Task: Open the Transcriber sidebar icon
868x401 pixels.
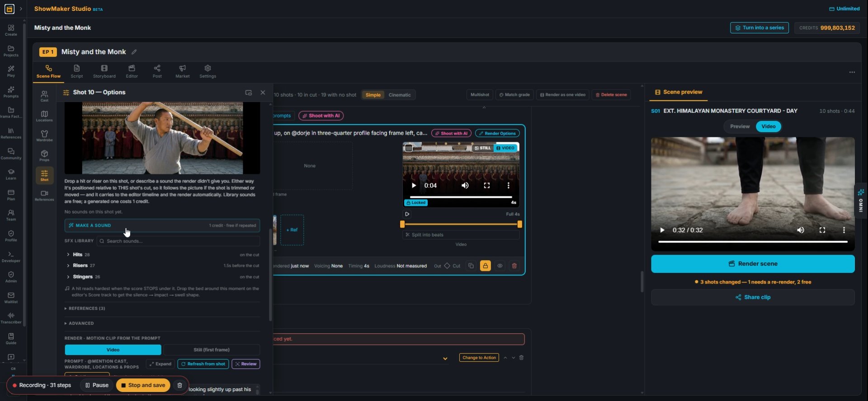Action: tap(11, 318)
